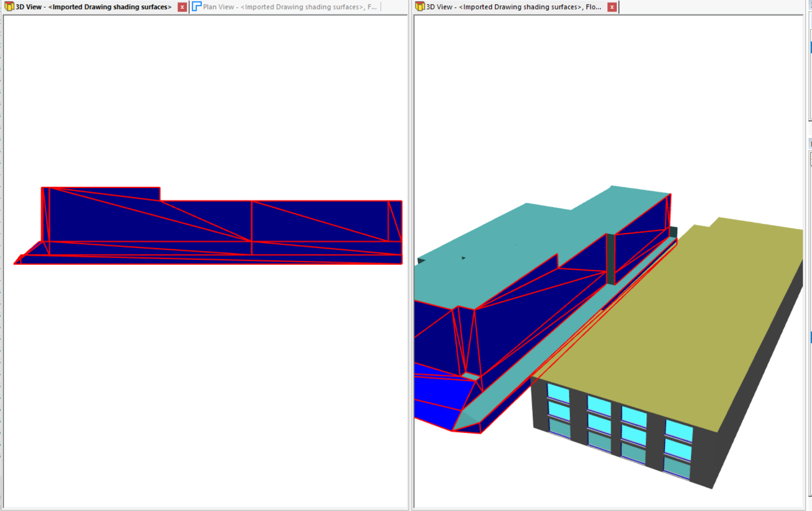The width and height of the screenshot is (812, 511).
Task: Select the left 3D View Imported Drawing tab
Action: [93, 7]
